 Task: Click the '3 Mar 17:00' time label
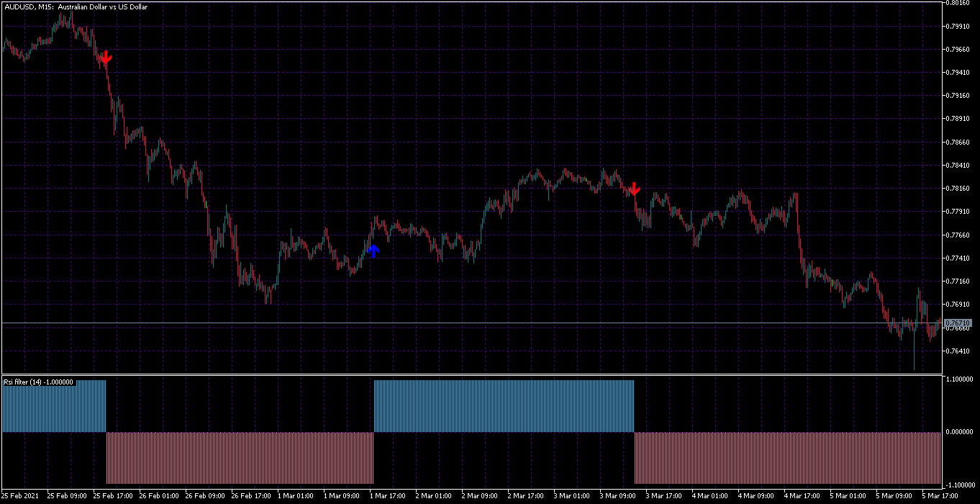pyautogui.click(x=666, y=496)
